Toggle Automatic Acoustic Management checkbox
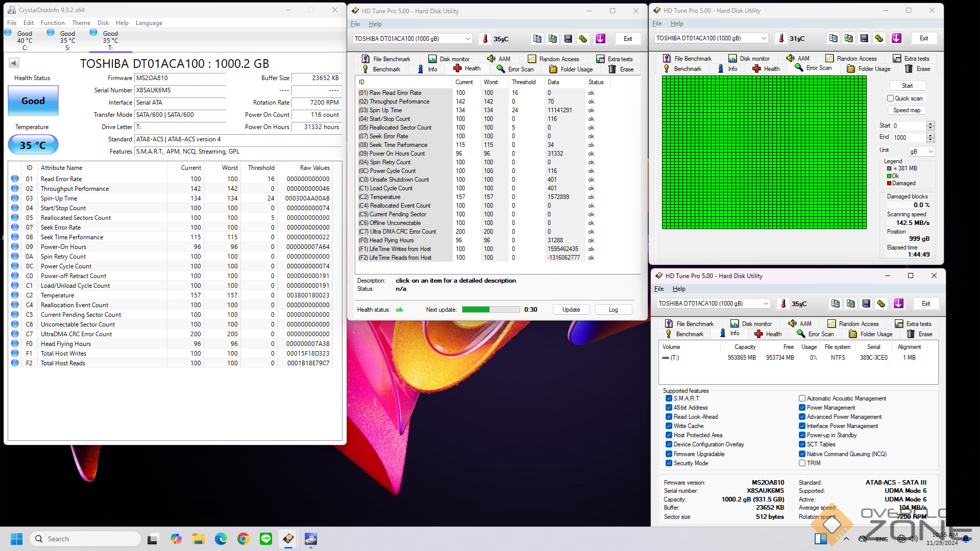 [x=802, y=398]
